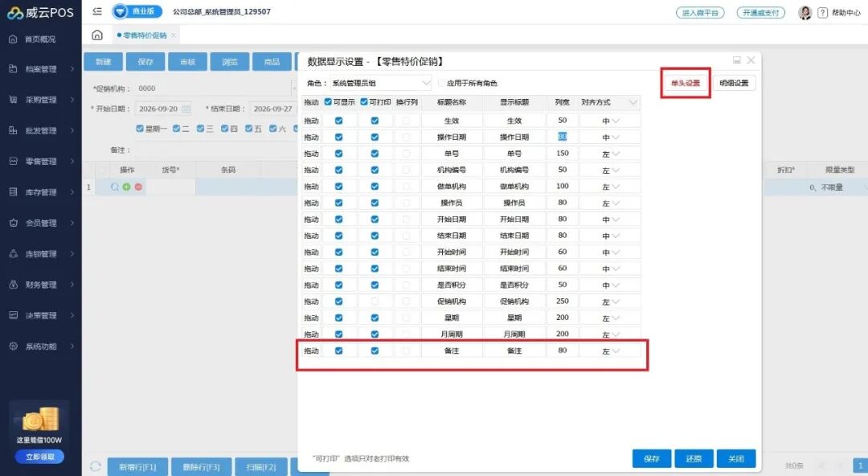868x476 pixels.
Task: Click the 采购管理 cart icon in the sidebar
Action: point(14,100)
